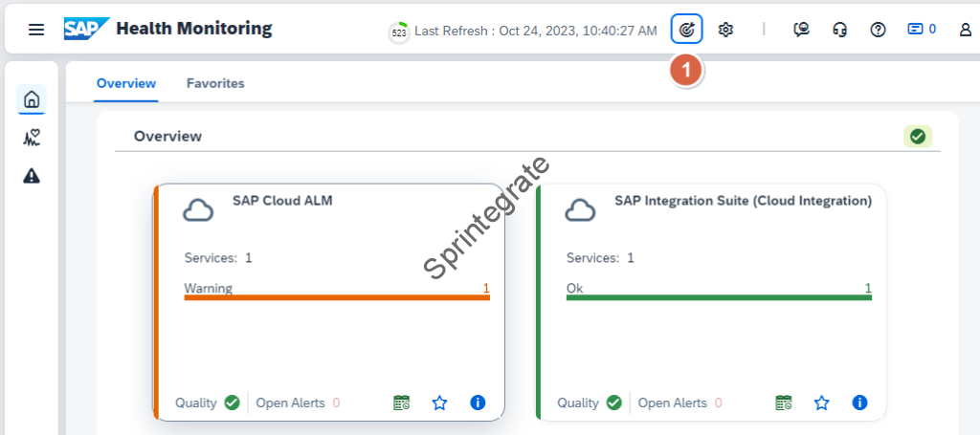Click the scope selection target icon
980x435 pixels.
coord(686,30)
